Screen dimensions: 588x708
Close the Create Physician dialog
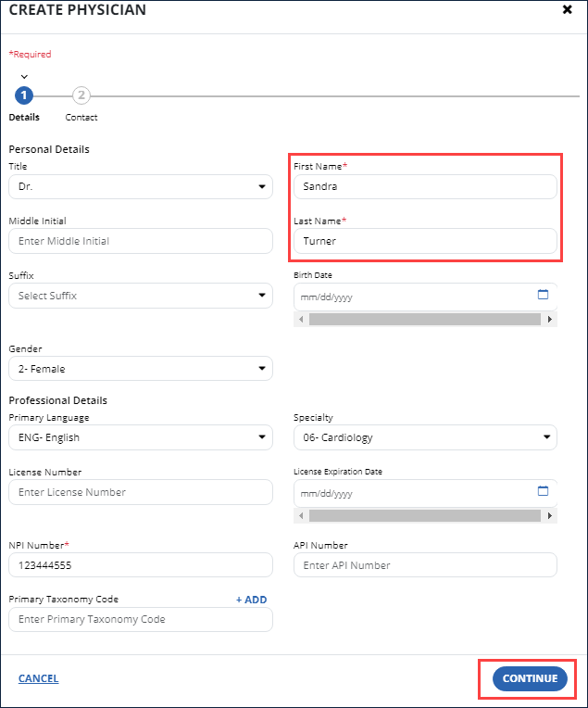(x=567, y=10)
